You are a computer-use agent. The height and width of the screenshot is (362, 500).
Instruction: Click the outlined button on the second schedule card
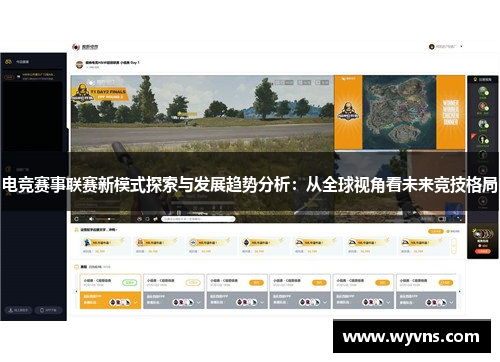(193, 283)
